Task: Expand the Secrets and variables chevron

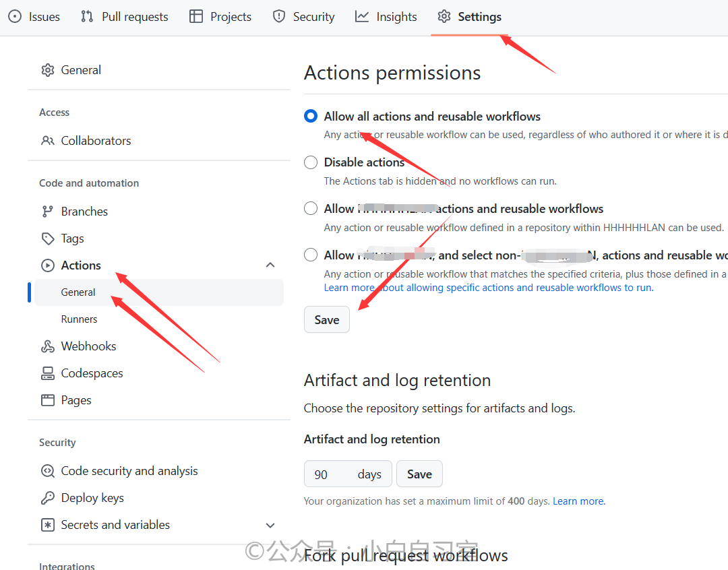Action: [270, 525]
